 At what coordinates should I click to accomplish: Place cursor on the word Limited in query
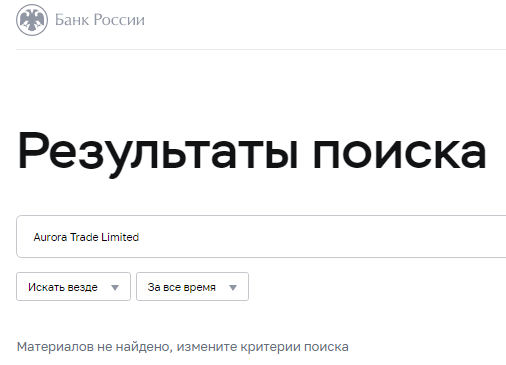pyautogui.click(x=120, y=237)
